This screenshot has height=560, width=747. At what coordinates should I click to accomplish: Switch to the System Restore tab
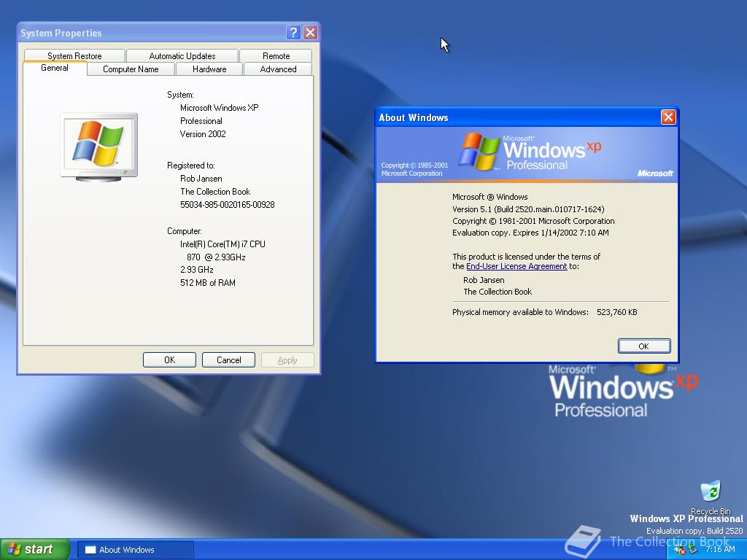tap(74, 55)
